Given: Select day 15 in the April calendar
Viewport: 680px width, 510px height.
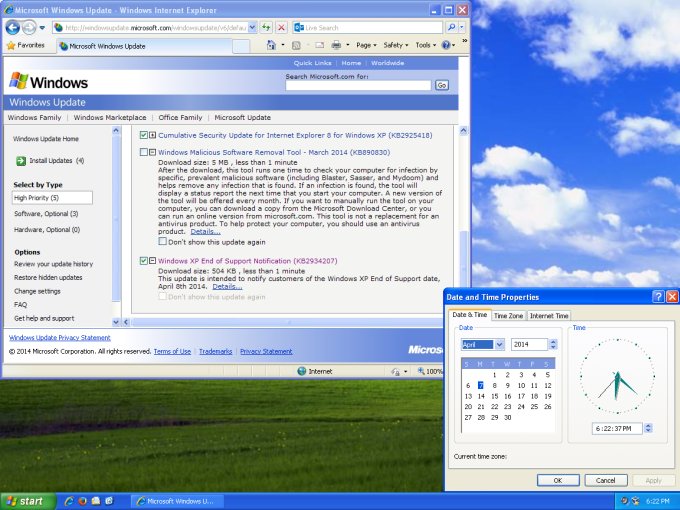Looking at the screenshot, I should (494, 396).
